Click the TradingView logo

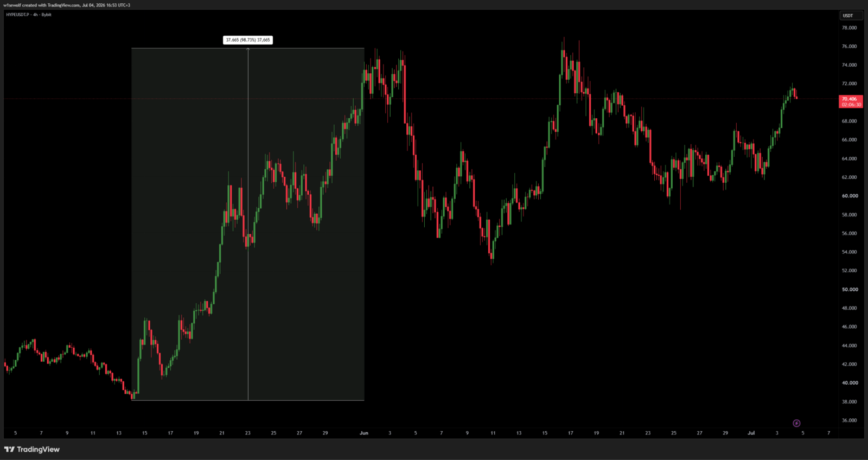tap(32, 449)
